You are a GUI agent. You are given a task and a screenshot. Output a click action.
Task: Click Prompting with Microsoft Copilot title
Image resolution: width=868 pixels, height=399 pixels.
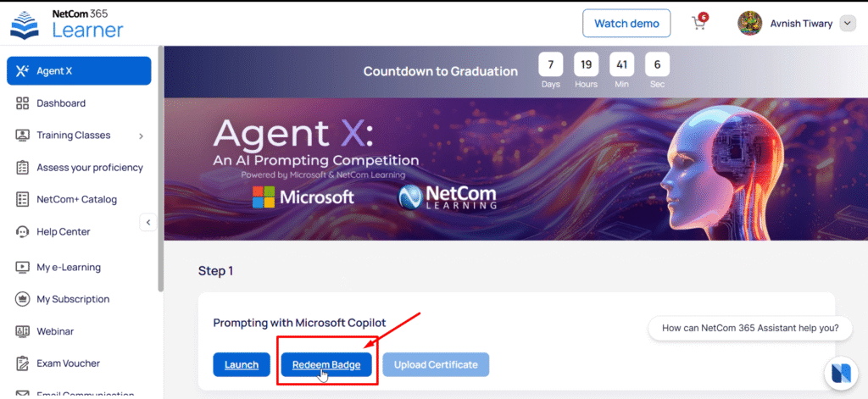(299, 323)
